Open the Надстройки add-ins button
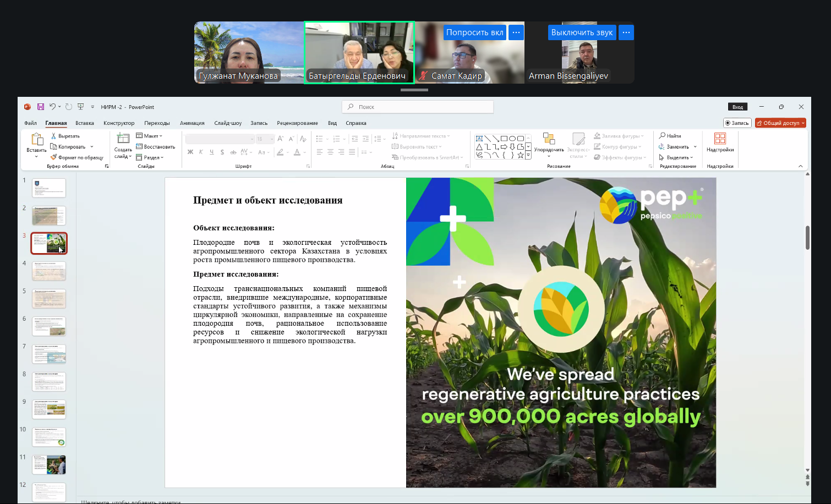This screenshot has height=504, width=831. 720,143
